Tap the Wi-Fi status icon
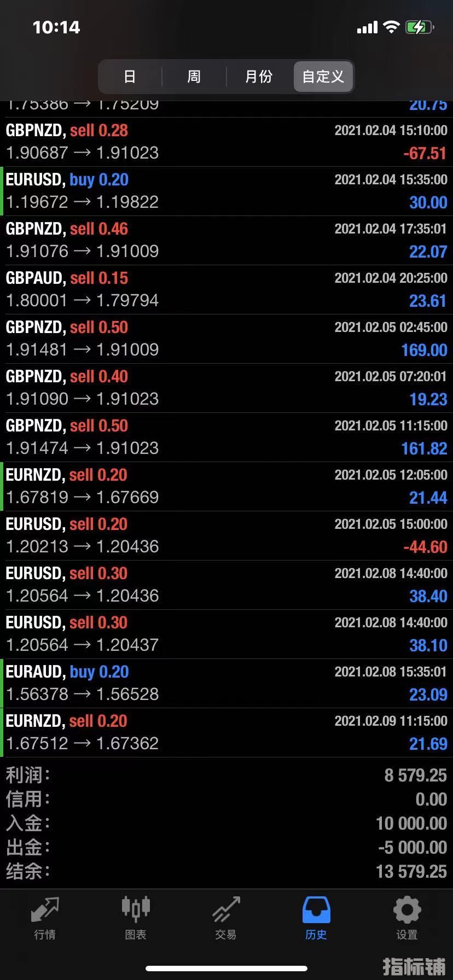This screenshot has width=453, height=980. coord(391,27)
